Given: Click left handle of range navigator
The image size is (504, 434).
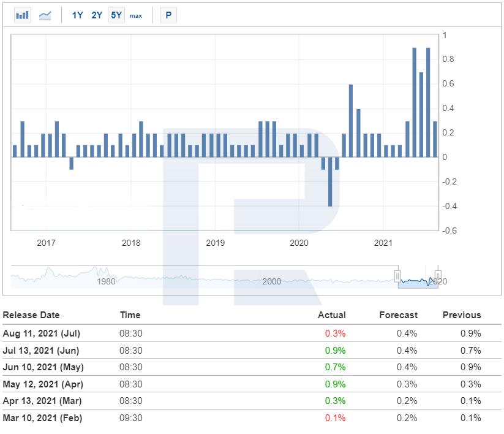Looking at the screenshot, I should click(397, 276).
